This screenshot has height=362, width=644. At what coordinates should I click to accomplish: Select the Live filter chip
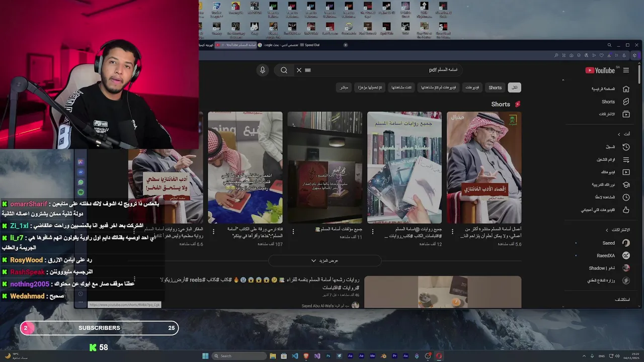click(x=344, y=87)
